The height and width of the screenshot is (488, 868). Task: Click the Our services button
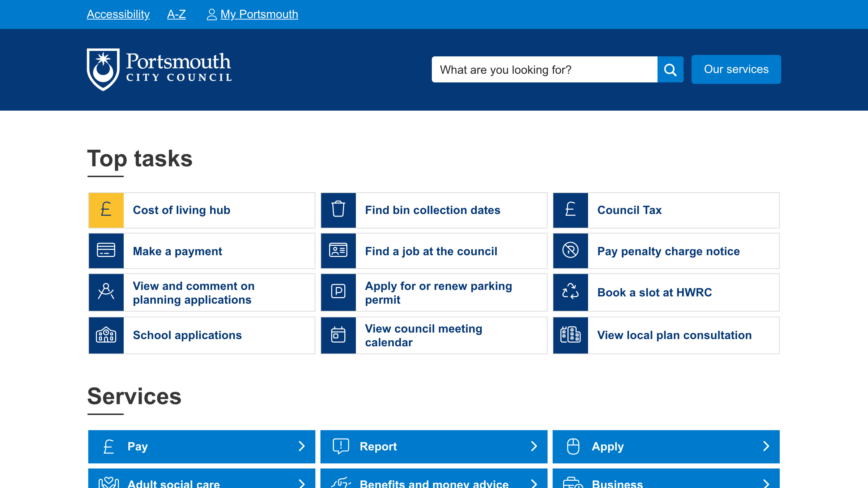[736, 69]
